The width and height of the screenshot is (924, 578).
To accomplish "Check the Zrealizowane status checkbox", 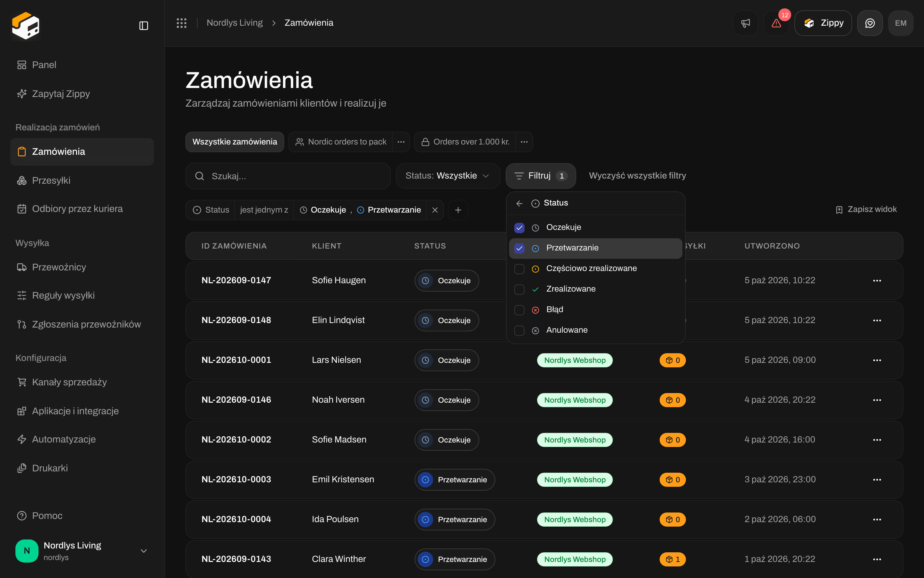I will (519, 289).
